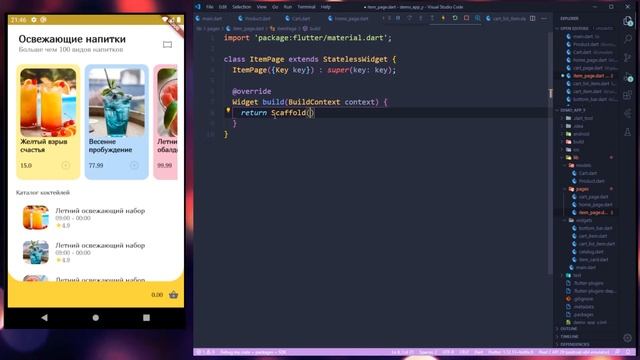The height and width of the screenshot is (360, 640).
Task: Tap the Android home navigation button
Action: [96, 318]
